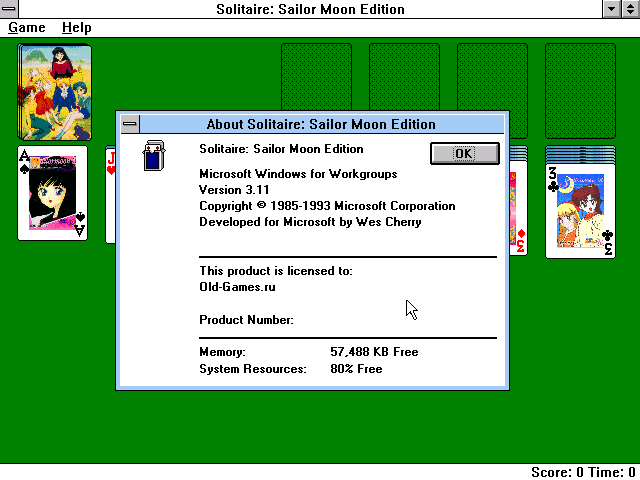Click 'Developed for Microsoft by Wes Cherry' text
640x480 pixels.
click(x=310, y=222)
